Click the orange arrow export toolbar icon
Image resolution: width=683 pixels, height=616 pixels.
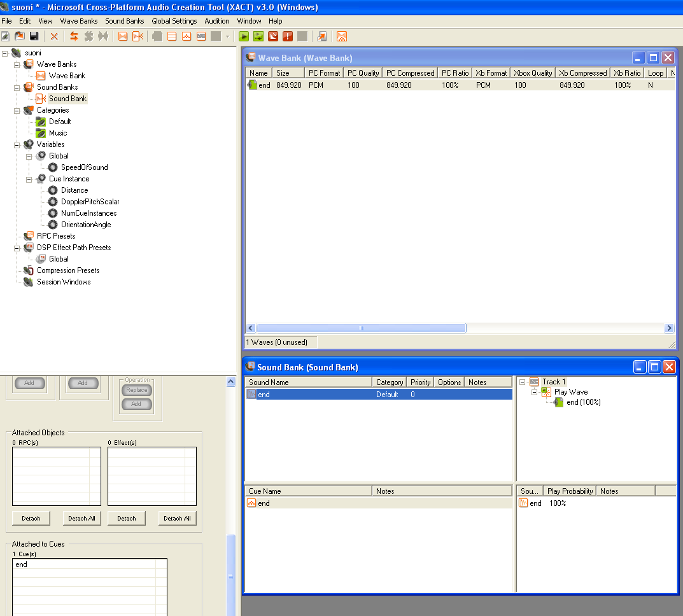(x=322, y=36)
